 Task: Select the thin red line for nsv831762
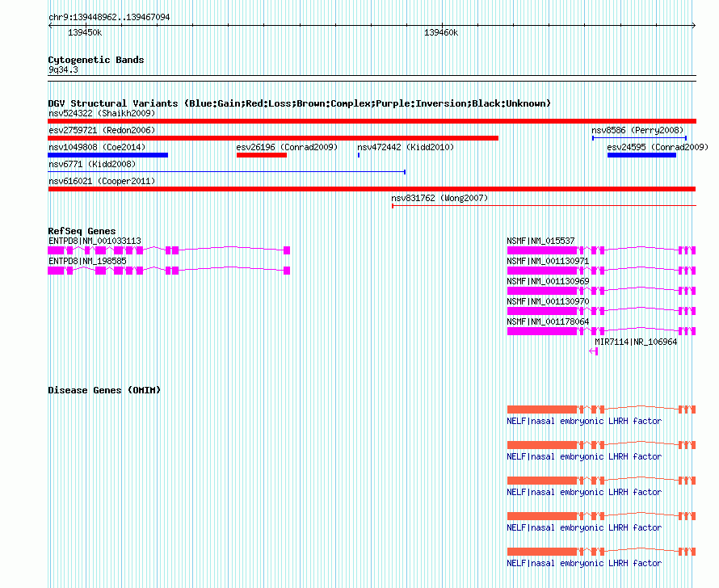click(x=544, y=206)
